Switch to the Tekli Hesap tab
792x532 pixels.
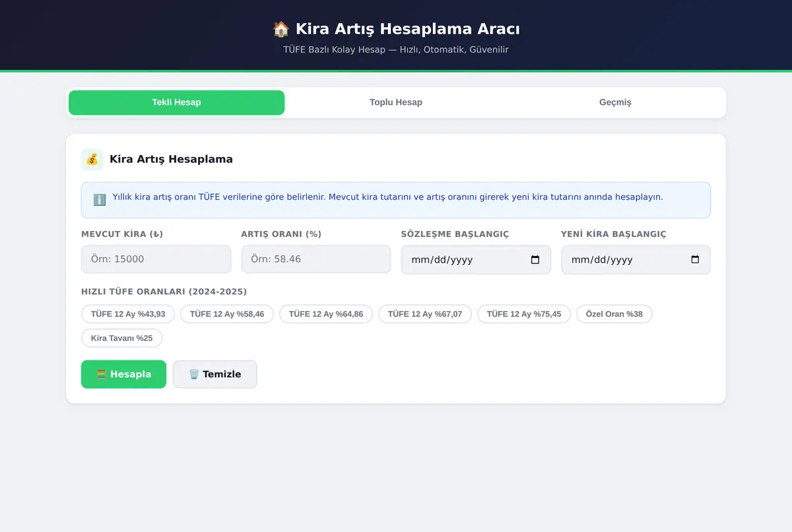tap(176, 102)
